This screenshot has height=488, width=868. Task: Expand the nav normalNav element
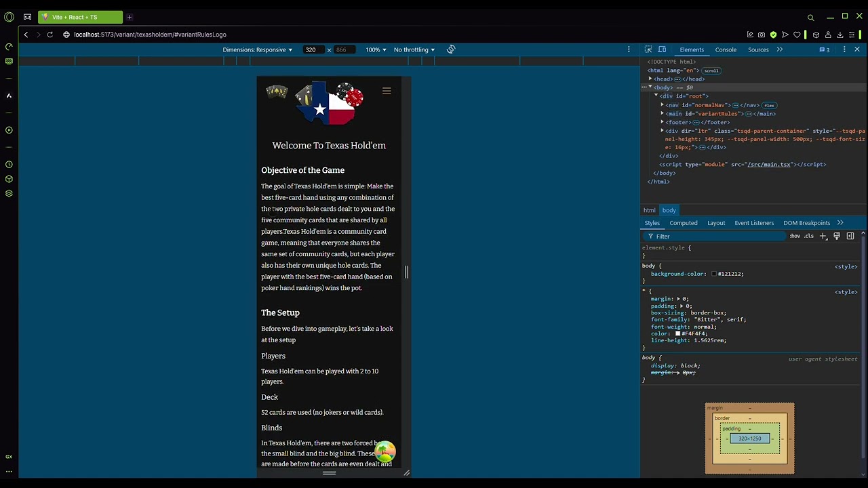click(663, 105)
